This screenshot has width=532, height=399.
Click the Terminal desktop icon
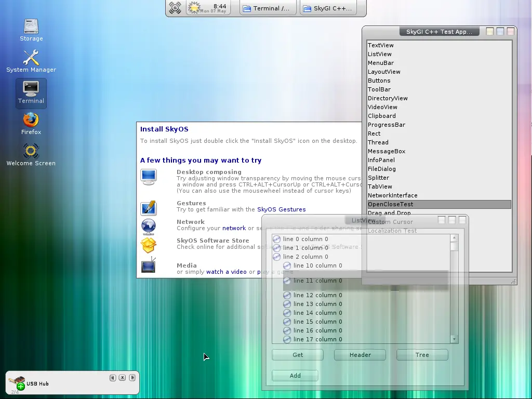coord(31,89)
